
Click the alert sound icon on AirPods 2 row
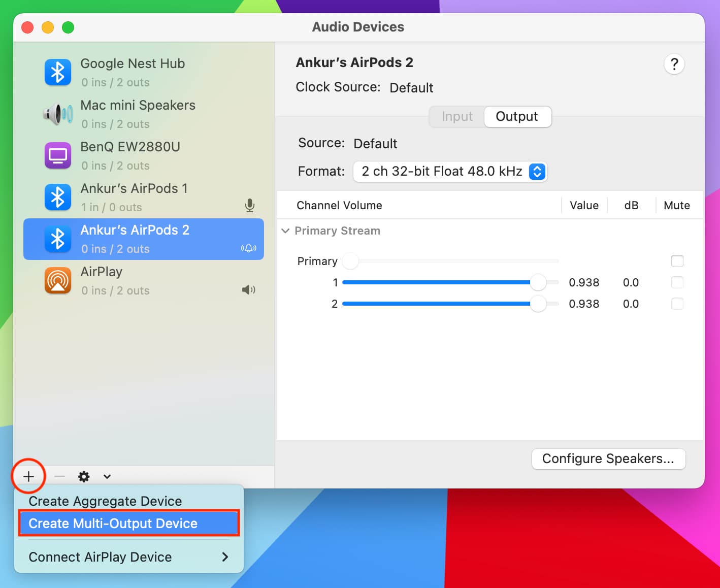coord(248,248)
